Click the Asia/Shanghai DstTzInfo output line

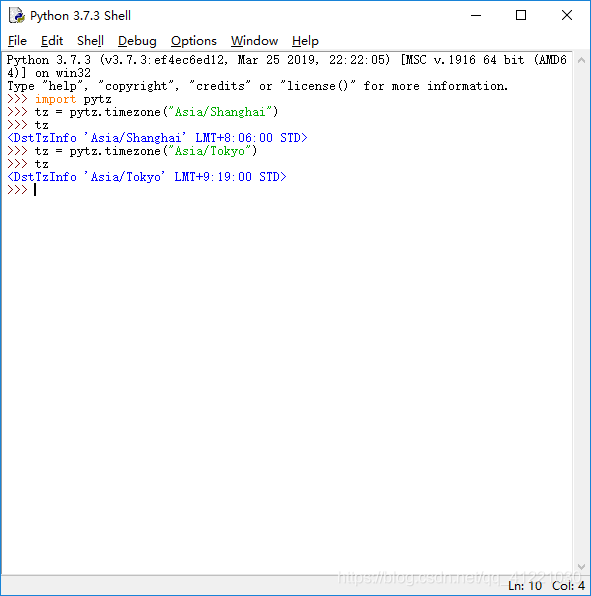tap(157, 138)
